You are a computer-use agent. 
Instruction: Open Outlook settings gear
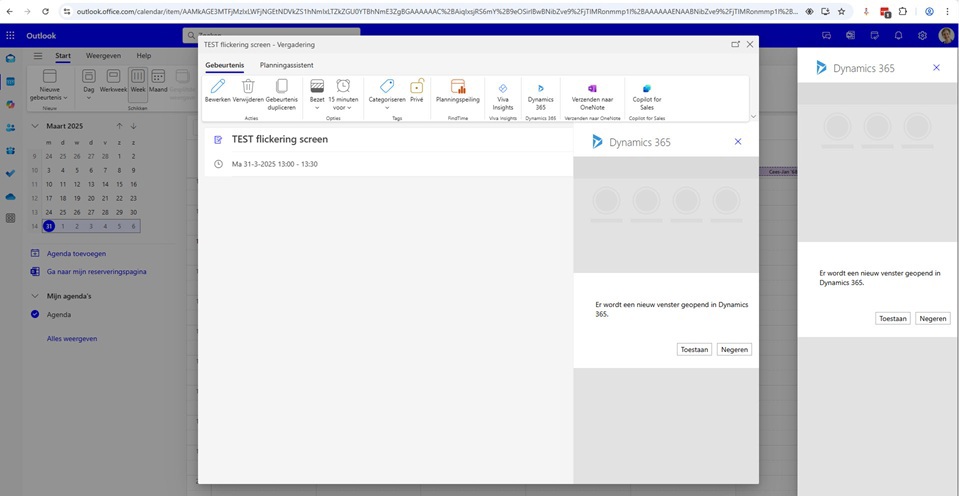(x=922, y=35)
